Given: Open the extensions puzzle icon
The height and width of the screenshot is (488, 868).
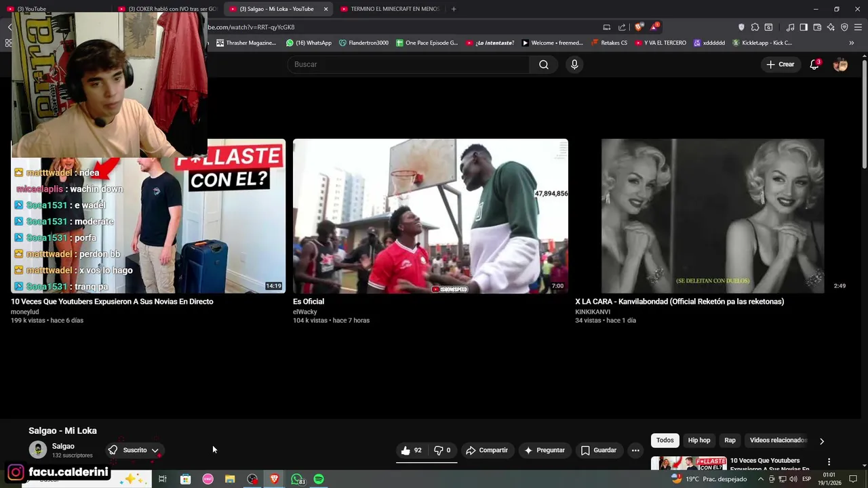Looking at the screenshot, I should tap(755, 27).
